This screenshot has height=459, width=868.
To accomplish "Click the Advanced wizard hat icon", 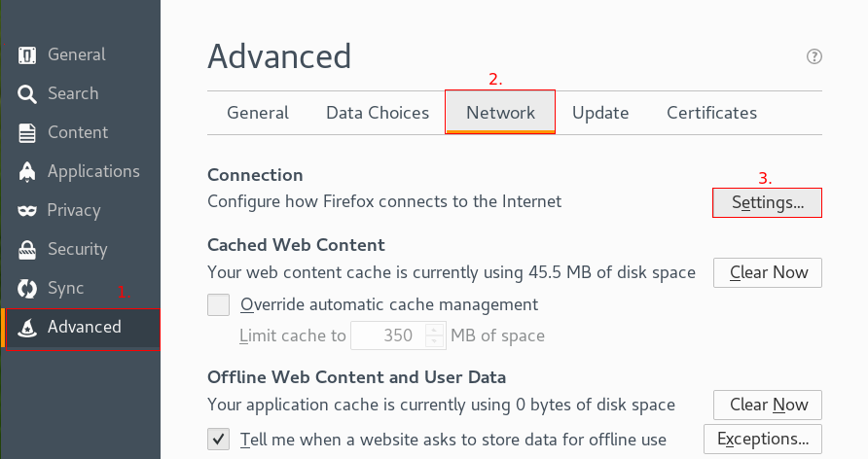I will click(28, 328).
